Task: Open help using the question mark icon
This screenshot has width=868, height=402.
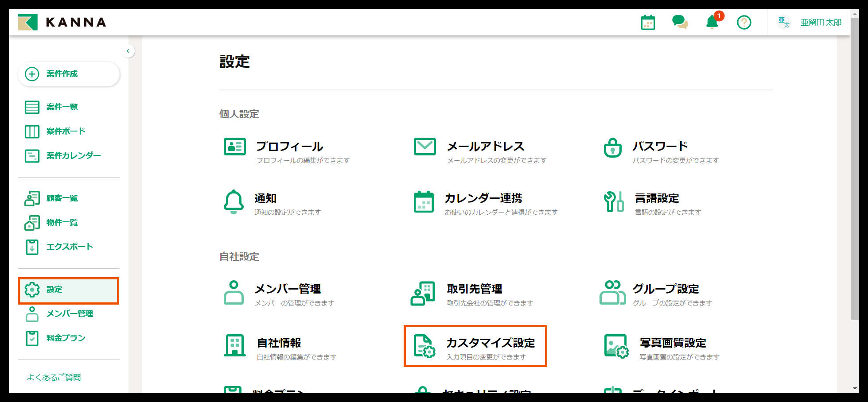Action: tap(744, 22)
